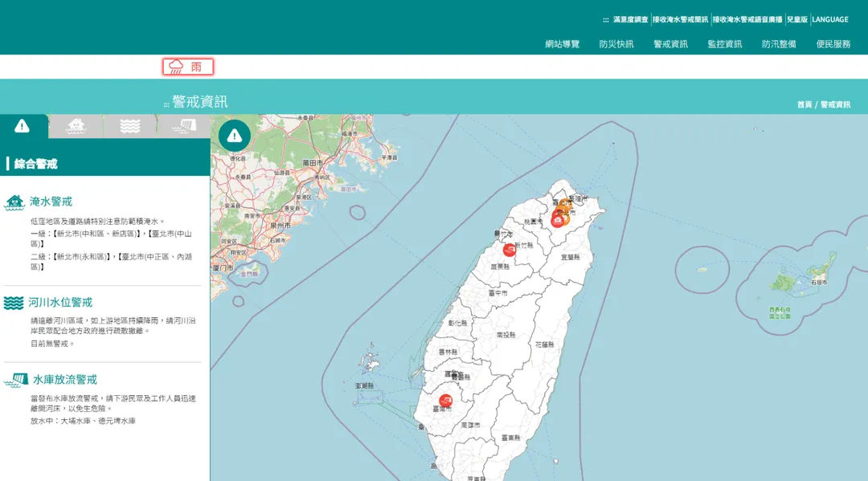This screenshot has width=868, height=481.
Task: Click the 南投縣 label on the map
Action: [x=506, y=335]
